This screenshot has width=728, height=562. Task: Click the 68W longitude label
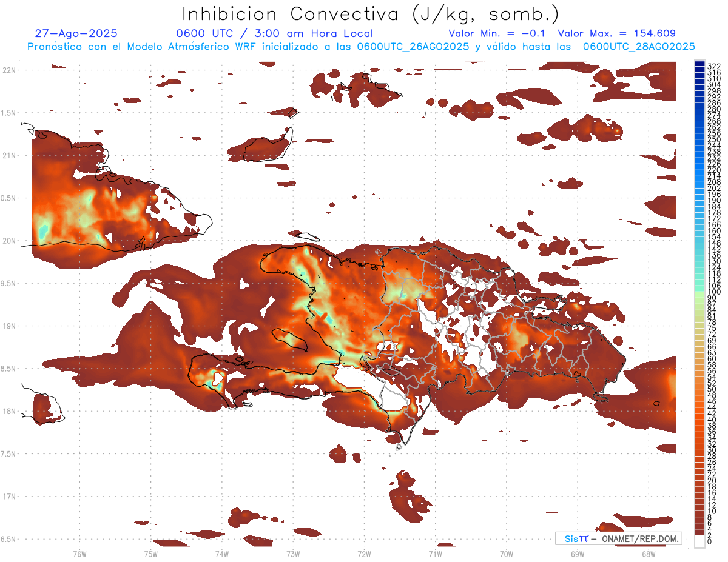649,554
